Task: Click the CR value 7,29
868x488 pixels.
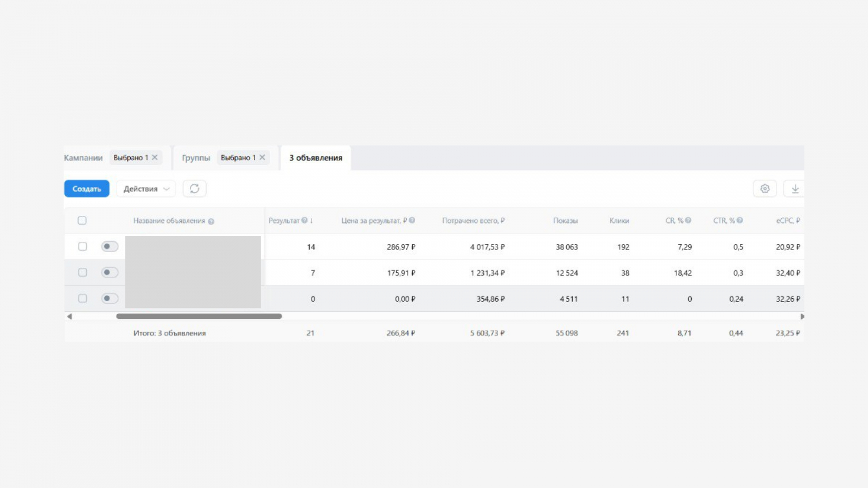Action: click(685, 247)
